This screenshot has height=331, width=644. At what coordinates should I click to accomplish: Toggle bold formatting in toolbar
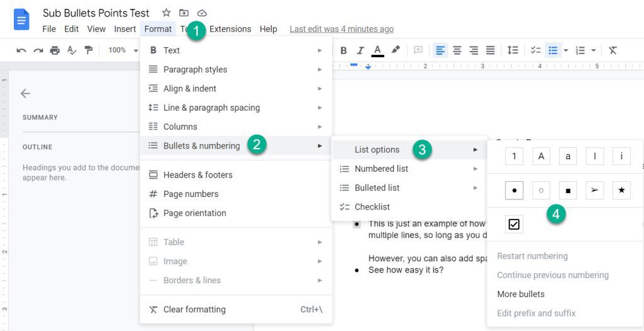[344, 50]
